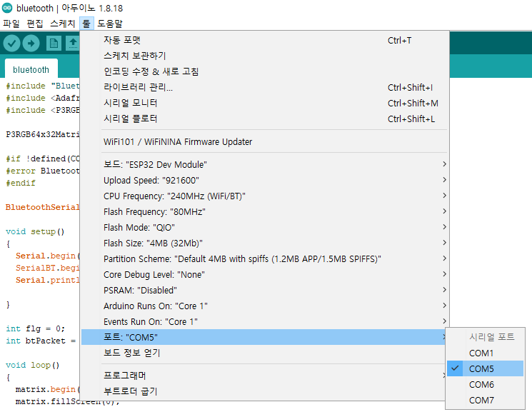Expand Arduino Runs On "Core 1" submenu
Image resolution: width=532 pixels, height=412 pixels.
[x=265, y=306]
